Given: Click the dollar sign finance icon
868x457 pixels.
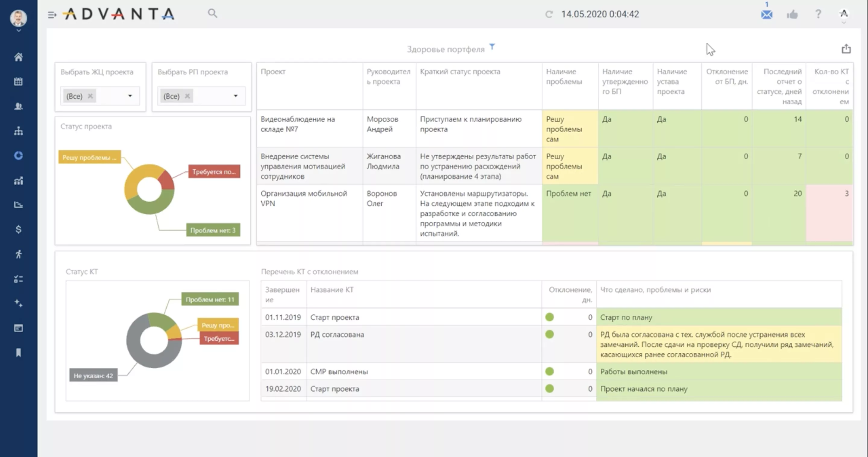Looking at the screenshot, I should click(18, 229).
